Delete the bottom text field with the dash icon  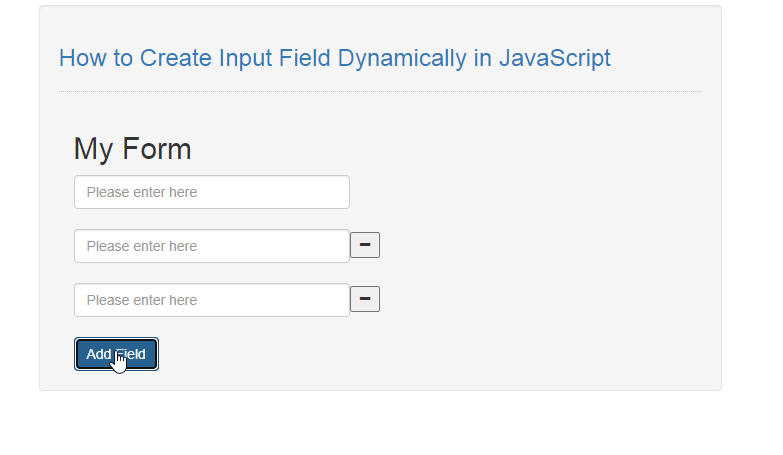tap(364, 299)
